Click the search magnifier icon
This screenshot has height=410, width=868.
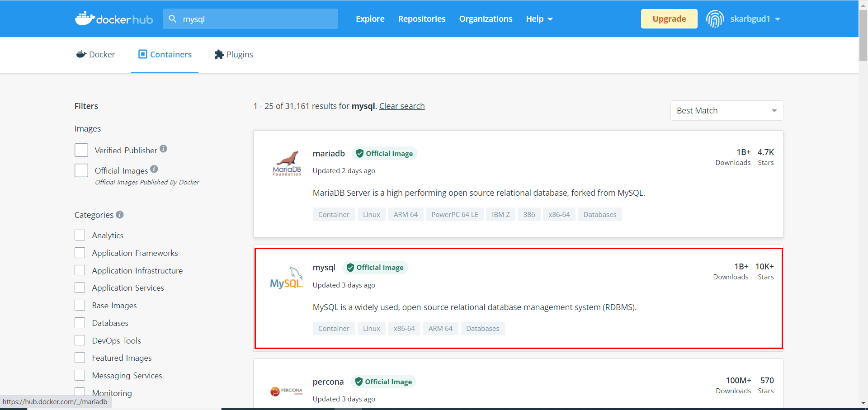172,19
